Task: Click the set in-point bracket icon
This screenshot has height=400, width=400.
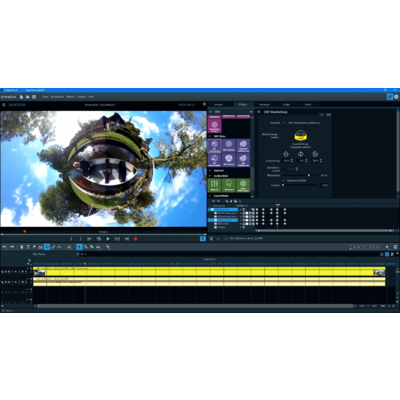Action: [71, 239]
